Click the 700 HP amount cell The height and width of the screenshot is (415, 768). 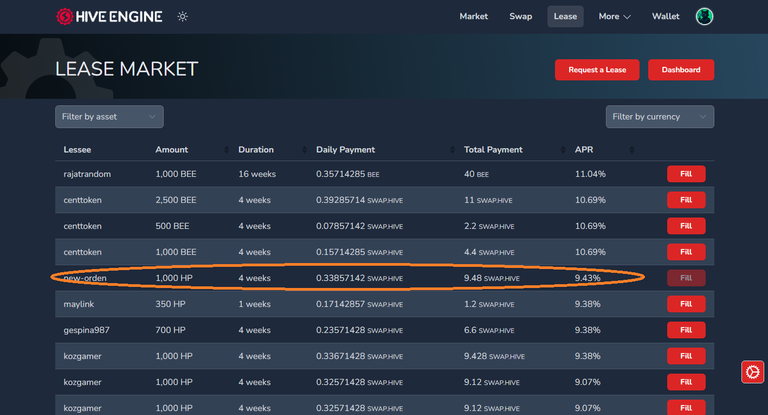pos(170,330)
